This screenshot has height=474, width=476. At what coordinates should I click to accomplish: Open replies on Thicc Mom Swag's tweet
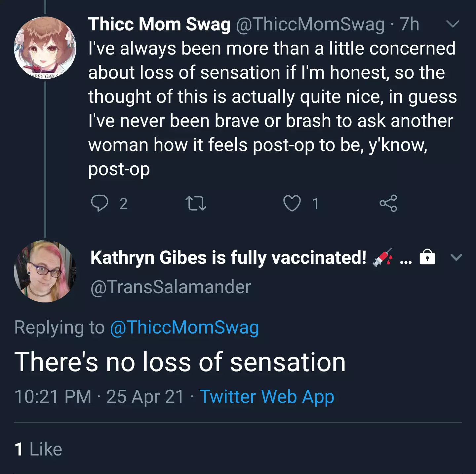[x=99, y=203]
